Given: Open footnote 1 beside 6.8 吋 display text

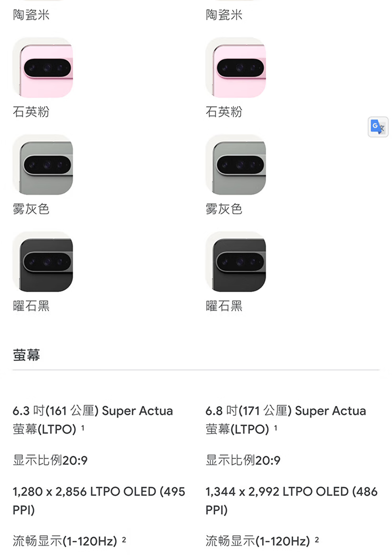Looking at the screenshot, I should (x=276, y=427).
